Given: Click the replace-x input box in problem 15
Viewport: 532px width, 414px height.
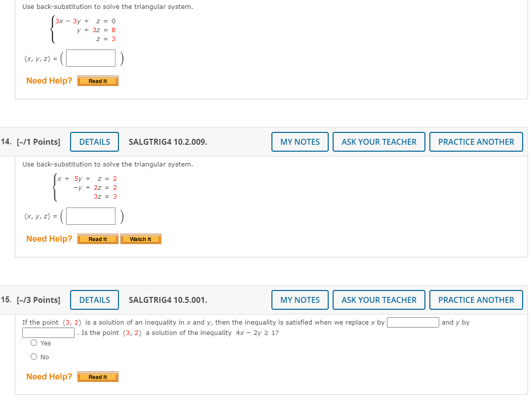Looking at the screenshot, I should tap(413, 322).
